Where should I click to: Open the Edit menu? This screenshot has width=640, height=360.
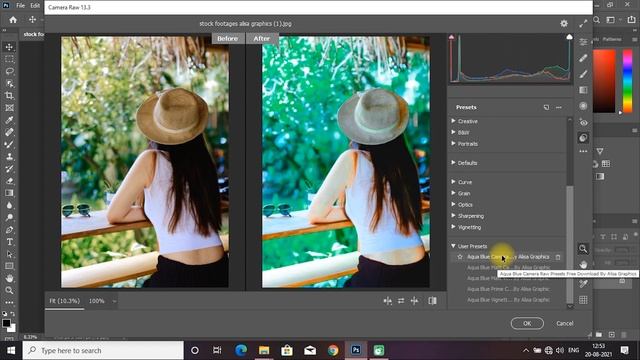click(x=35, y=6)
